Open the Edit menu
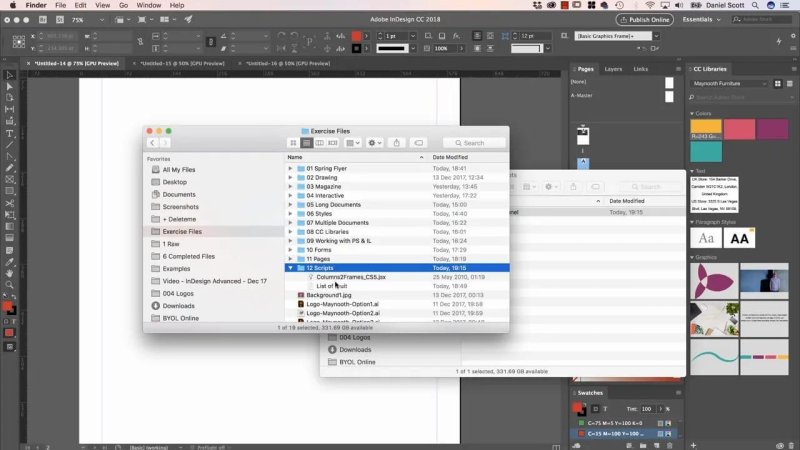Viewport: 800px width, 450px height. pos(80,5)
